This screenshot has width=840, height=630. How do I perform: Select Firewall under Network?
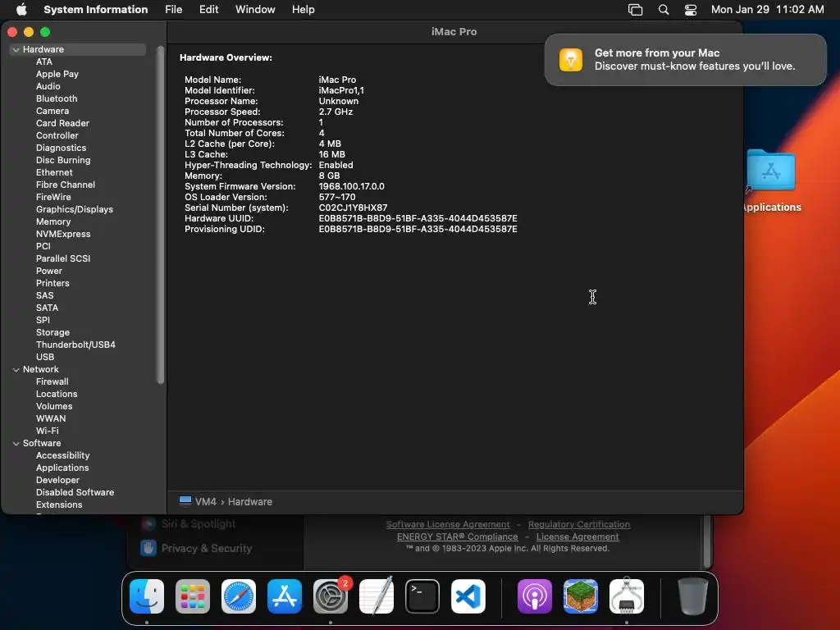[x=52, y=382]
